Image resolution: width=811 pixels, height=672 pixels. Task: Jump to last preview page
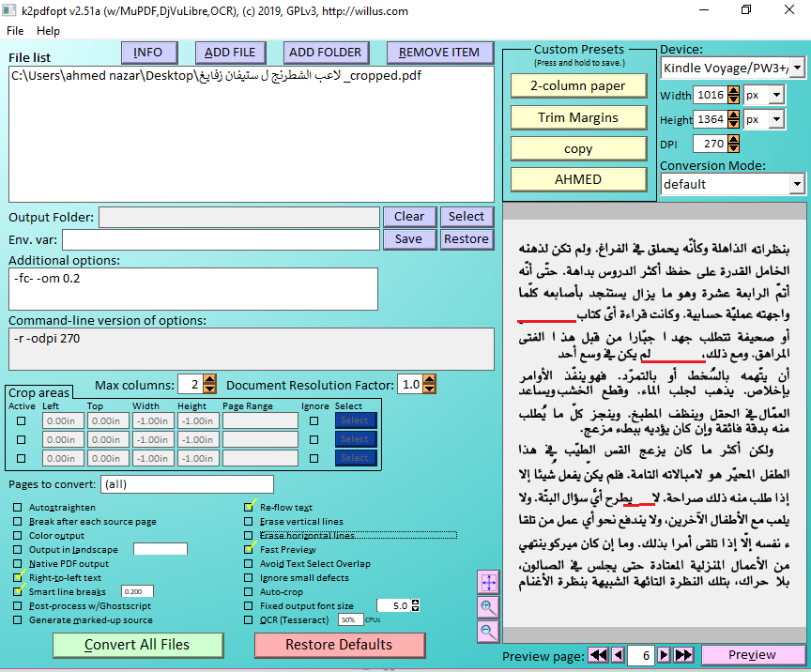coord(683,655)
